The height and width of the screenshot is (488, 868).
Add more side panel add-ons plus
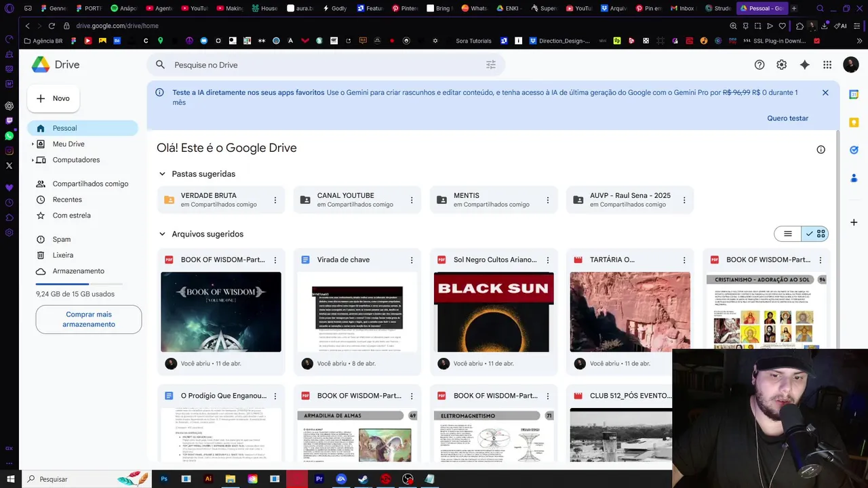854,222
